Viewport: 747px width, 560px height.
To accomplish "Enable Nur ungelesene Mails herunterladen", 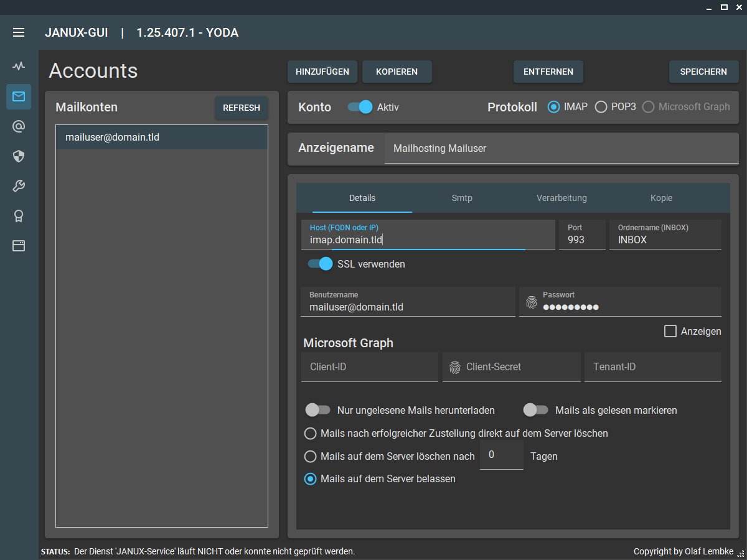I will click(x=317, y=410).
